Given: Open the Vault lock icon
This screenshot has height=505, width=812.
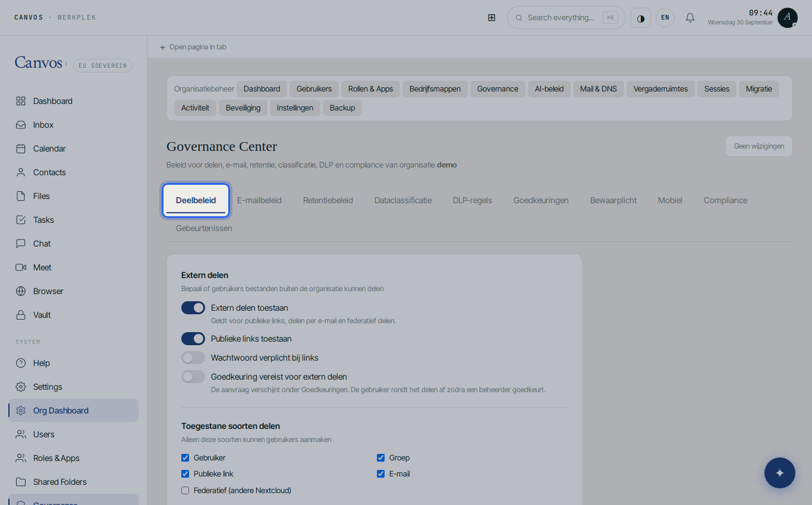Looking at the screenshot, I should (21, 315).
